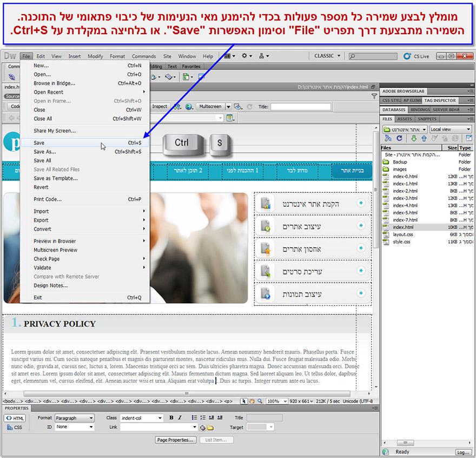Viewport: 476px width, 458px height.
Task: Click the filter funnel icon
Action: 374,96
